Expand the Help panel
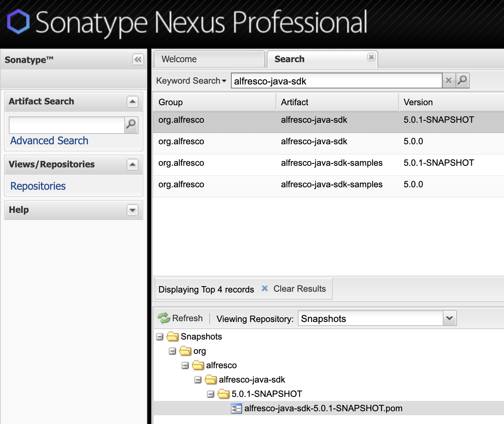 pyautogui.click(x=133, y=210)
